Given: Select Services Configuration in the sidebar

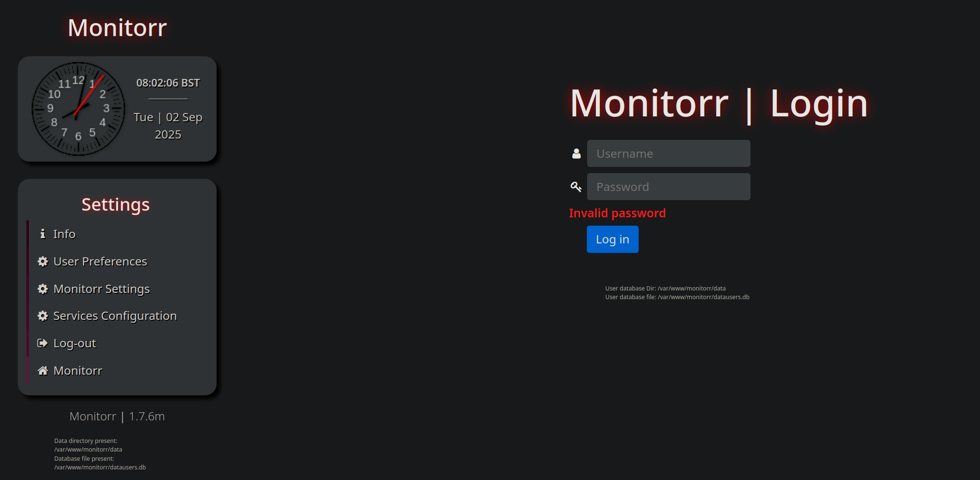Looking at the screenshot, I should point(115,316).
